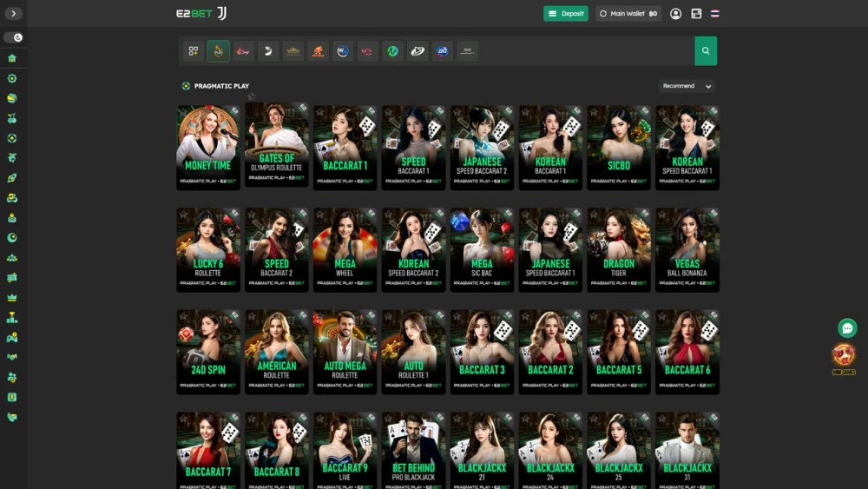Launch Speed Baccarat 2

click(276, 250)
